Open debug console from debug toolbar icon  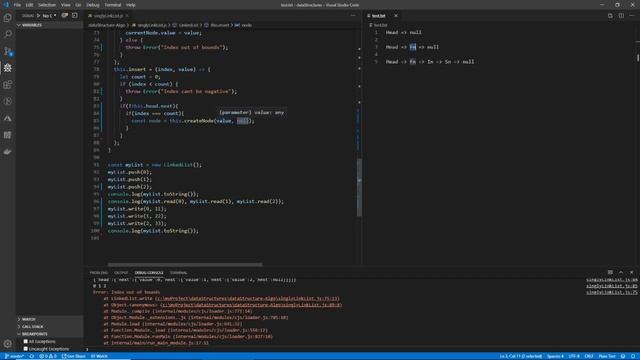point(75,16)
